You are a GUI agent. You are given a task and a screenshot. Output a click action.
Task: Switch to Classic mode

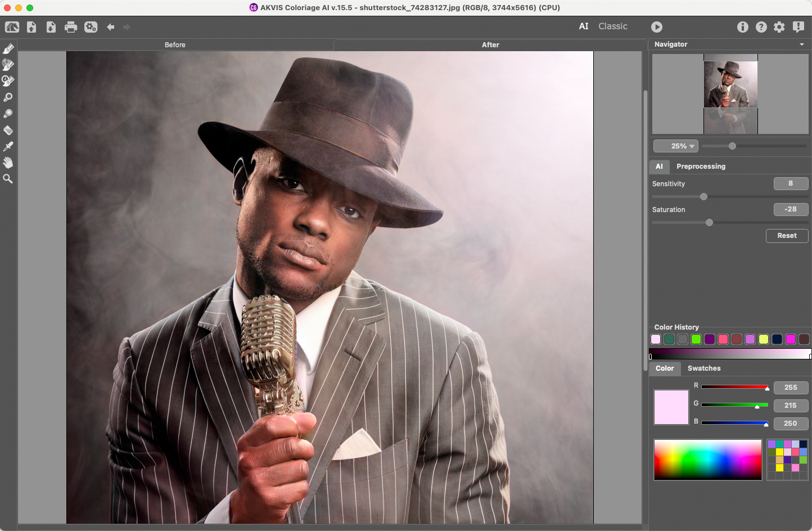[x=613, y=26]
